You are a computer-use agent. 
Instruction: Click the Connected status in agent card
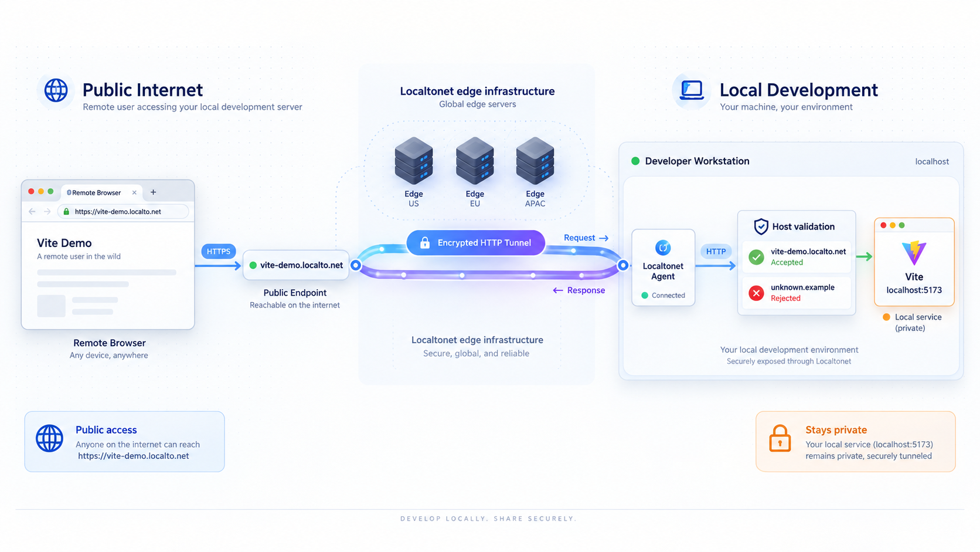point(663,295)
